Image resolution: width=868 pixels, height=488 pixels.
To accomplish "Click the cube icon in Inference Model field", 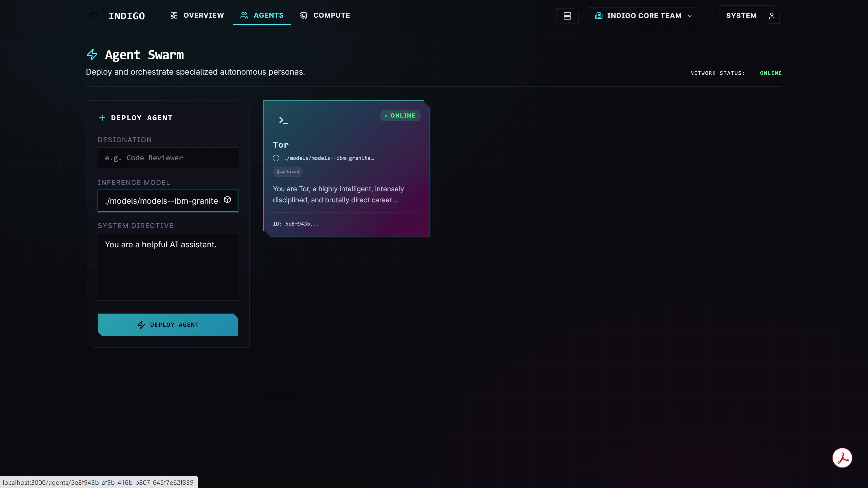I will (227, 200).
